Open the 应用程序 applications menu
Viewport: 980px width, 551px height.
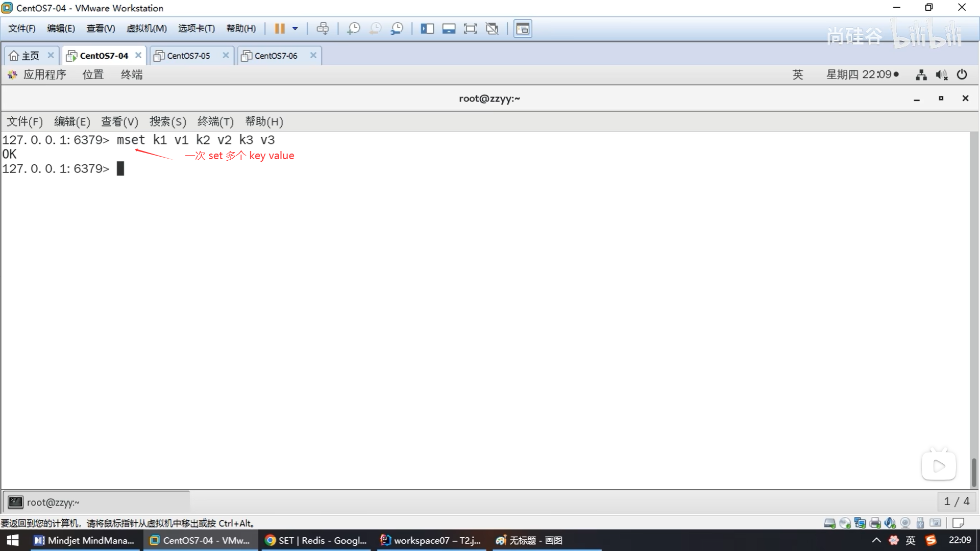[44, 74]
